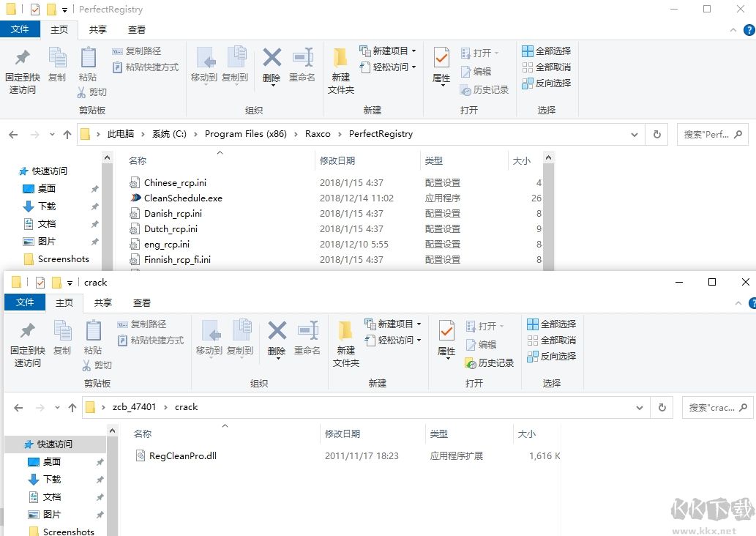This screenshot has height=536, width=756.
Task: Expand address history dropdown in crack window
Action: (640, 408)
